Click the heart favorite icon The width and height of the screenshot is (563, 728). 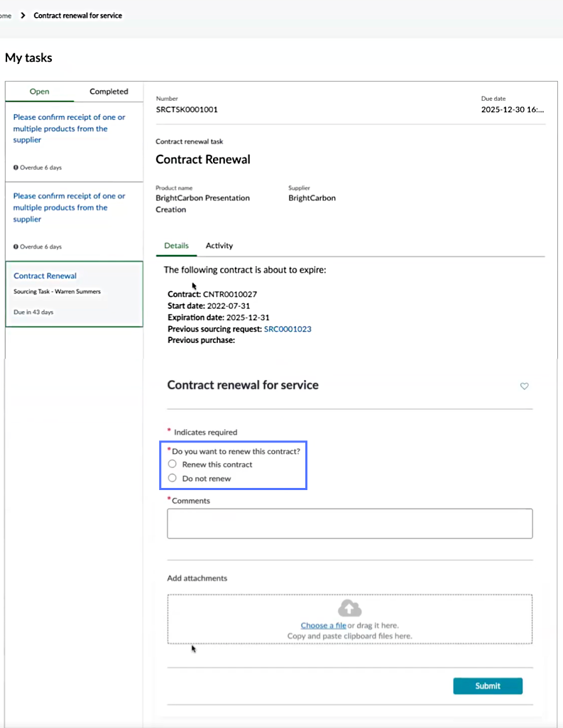pyautogui.click(x=524, y=386)
